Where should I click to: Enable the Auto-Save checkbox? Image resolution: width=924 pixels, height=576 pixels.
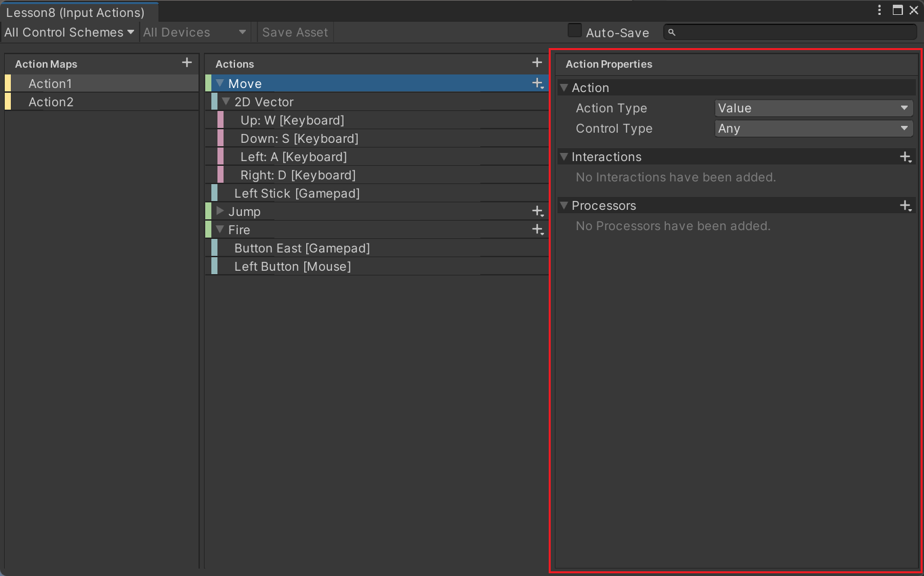(x=574, y=30)
